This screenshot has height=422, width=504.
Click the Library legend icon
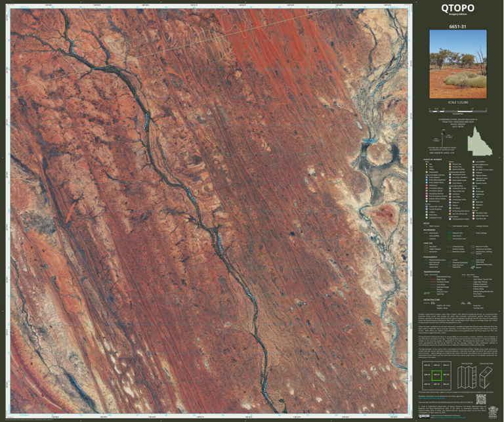pos(450,205)
